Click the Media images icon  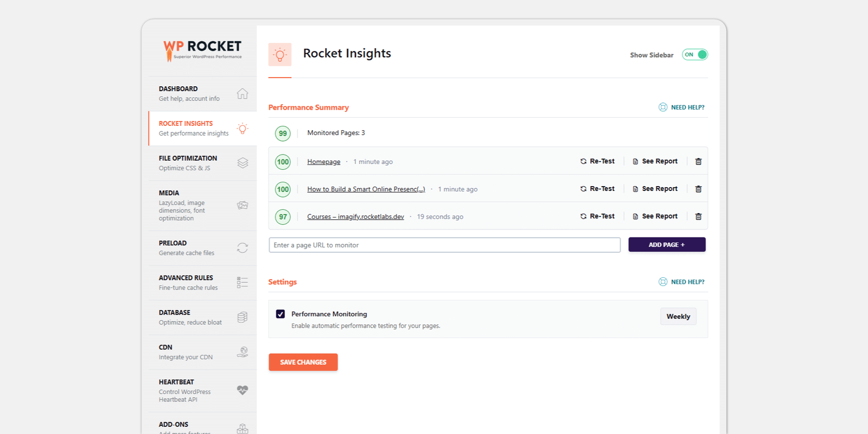242,205
